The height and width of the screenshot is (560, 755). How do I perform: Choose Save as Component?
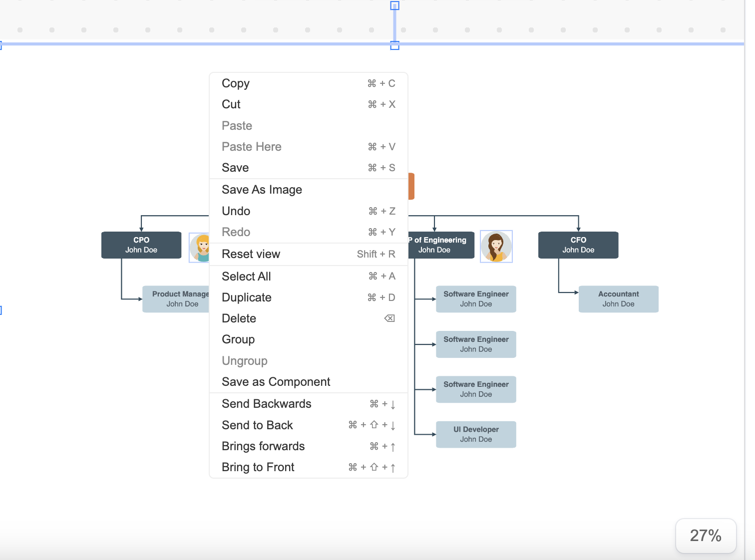point(276,382)
